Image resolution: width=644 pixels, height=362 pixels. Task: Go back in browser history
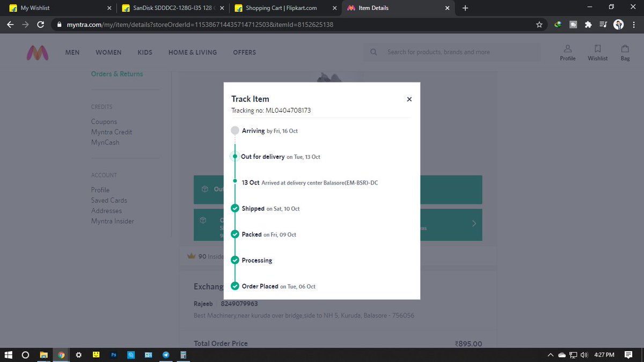[x=10, y=25]
